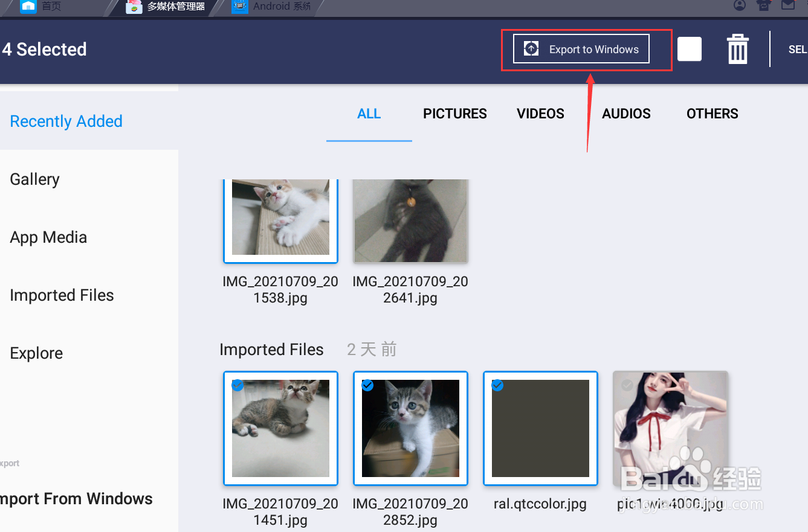Open the IMG_20210709_202641.jpg cat thumbnail
This screenshot has height=532, width=808.
coord(410,221)
